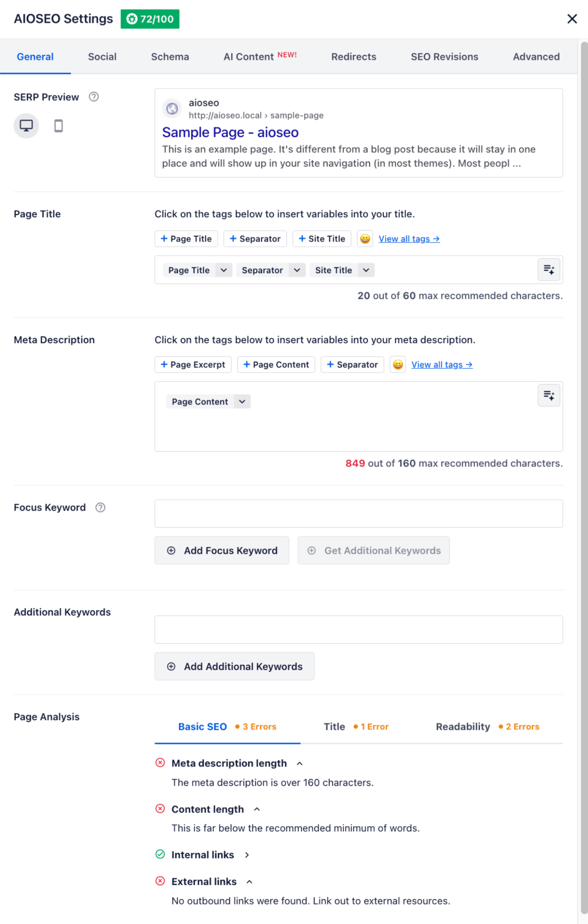
Task: Collapse the External links item
Action: [x=249, y=882]
